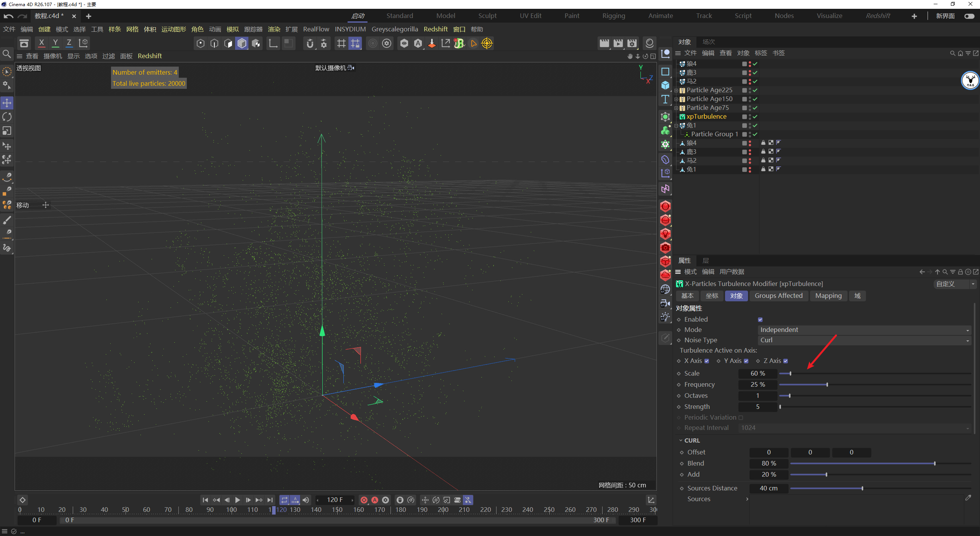Screen dimensions: 980x536
Task: Select the Rotate tool in left toolbar
Action: (x=7, y=117)
